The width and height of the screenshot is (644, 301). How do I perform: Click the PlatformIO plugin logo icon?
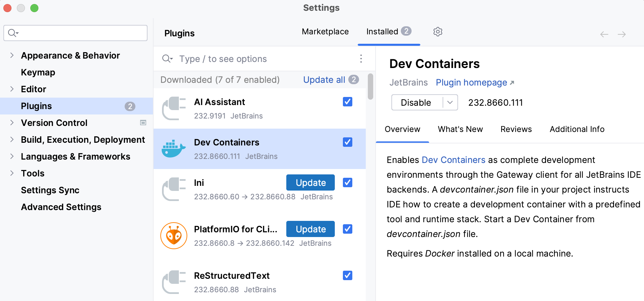pyautogui.click(x=174, y=236)
